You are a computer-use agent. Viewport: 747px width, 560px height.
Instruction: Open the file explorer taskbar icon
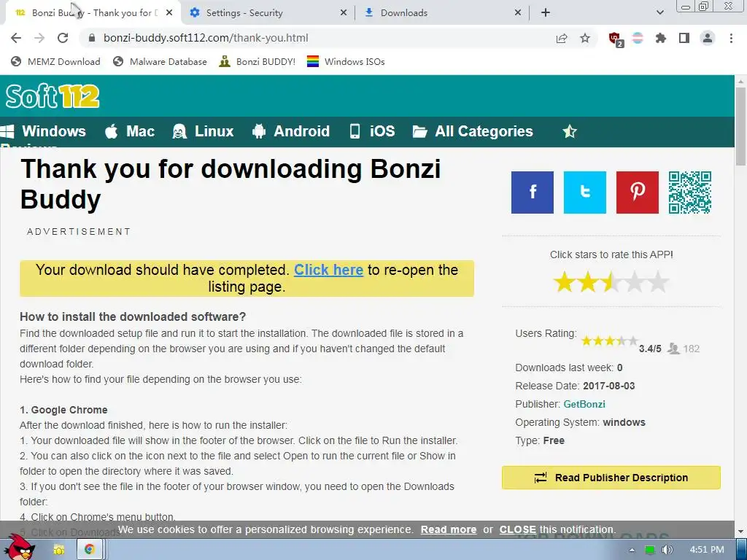(x=59, y=550)
